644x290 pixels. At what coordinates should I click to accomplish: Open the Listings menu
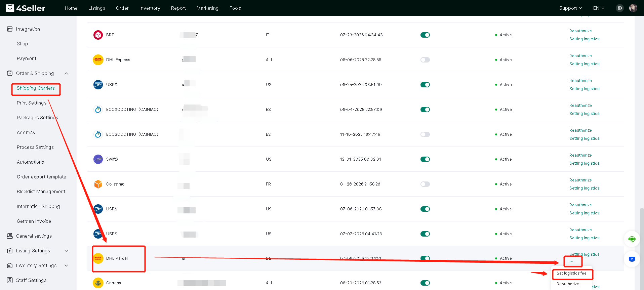pyautogui.click(x=97, y=8)
